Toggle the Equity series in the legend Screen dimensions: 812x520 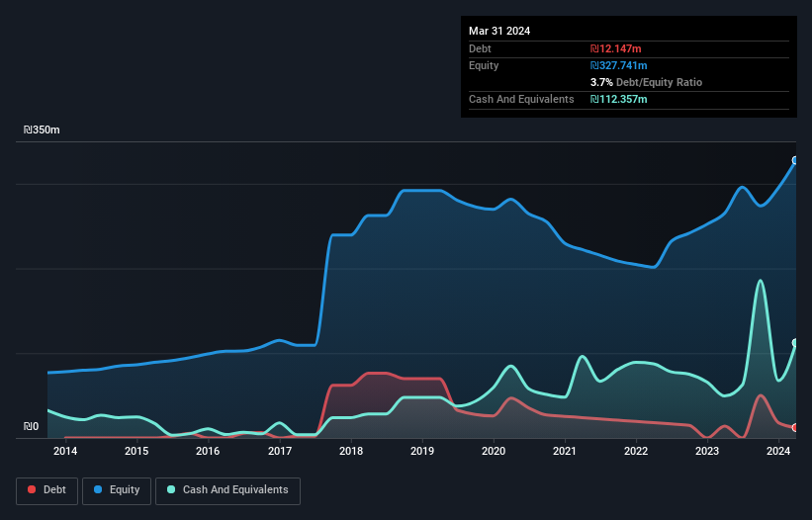(x=117, y=490)
